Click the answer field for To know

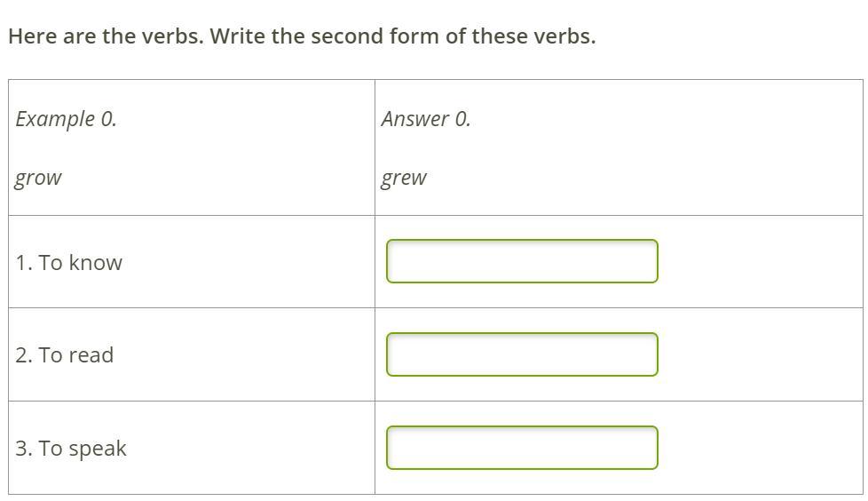point(522,261)
